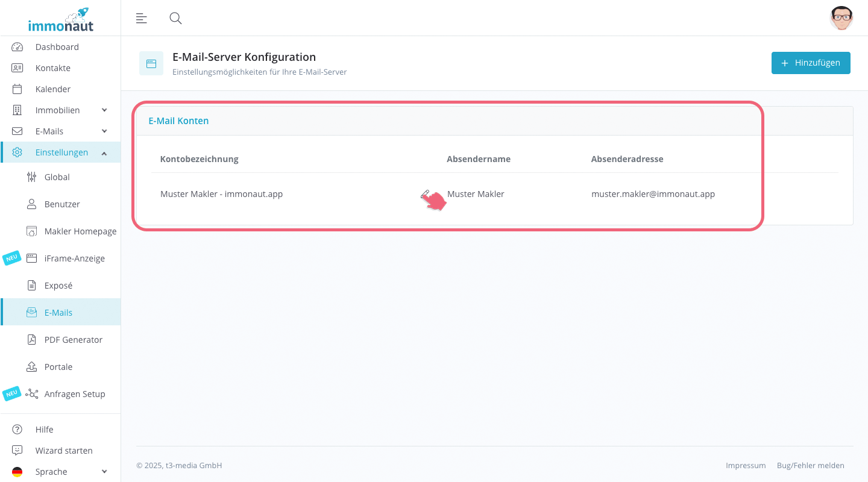The height and width of the screenshot is (482, 868).
Task: Click the pencil edit icon for Muster Makler
Action: tap(425, 194)
